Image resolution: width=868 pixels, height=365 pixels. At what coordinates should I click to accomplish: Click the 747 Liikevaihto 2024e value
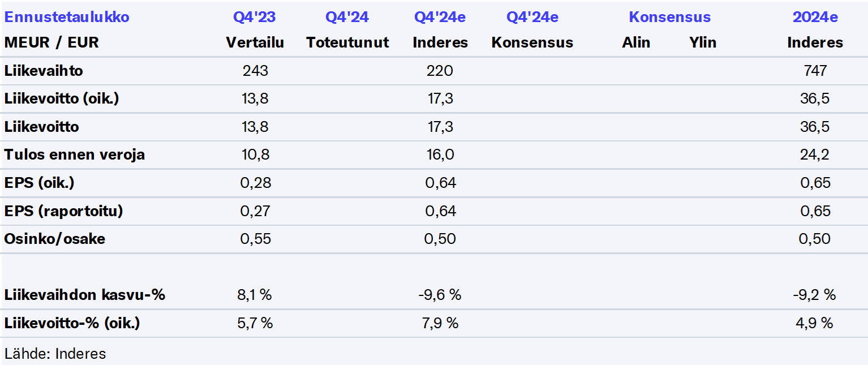(x=815, y=71)
